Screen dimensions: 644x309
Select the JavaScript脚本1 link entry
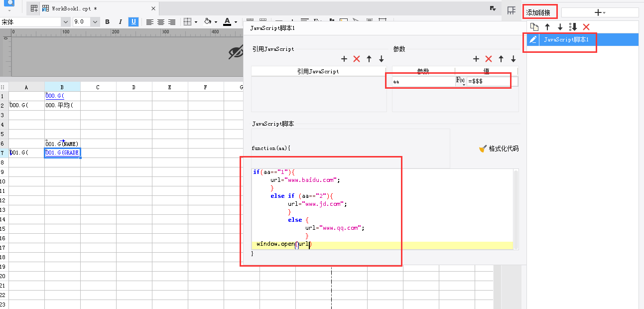point(570,40)
